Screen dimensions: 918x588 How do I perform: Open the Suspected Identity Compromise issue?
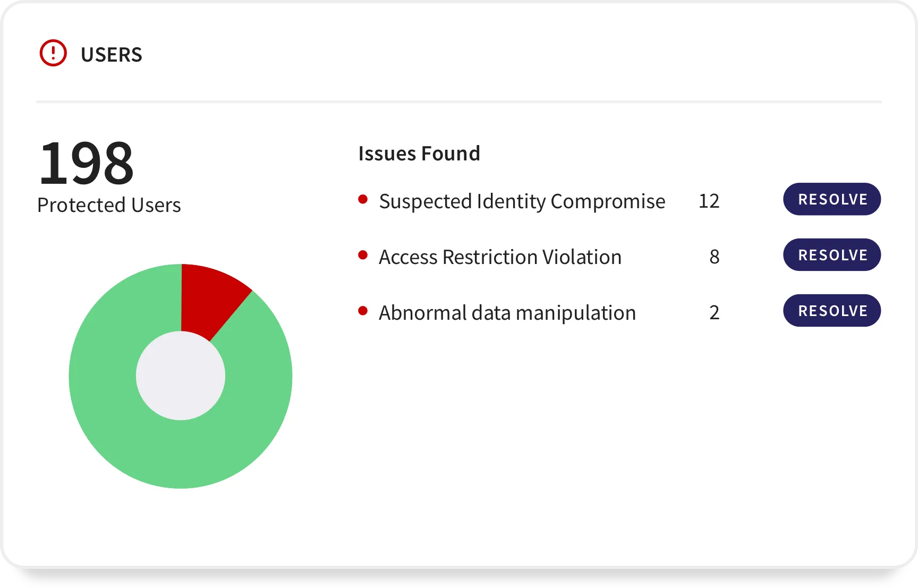522,201
